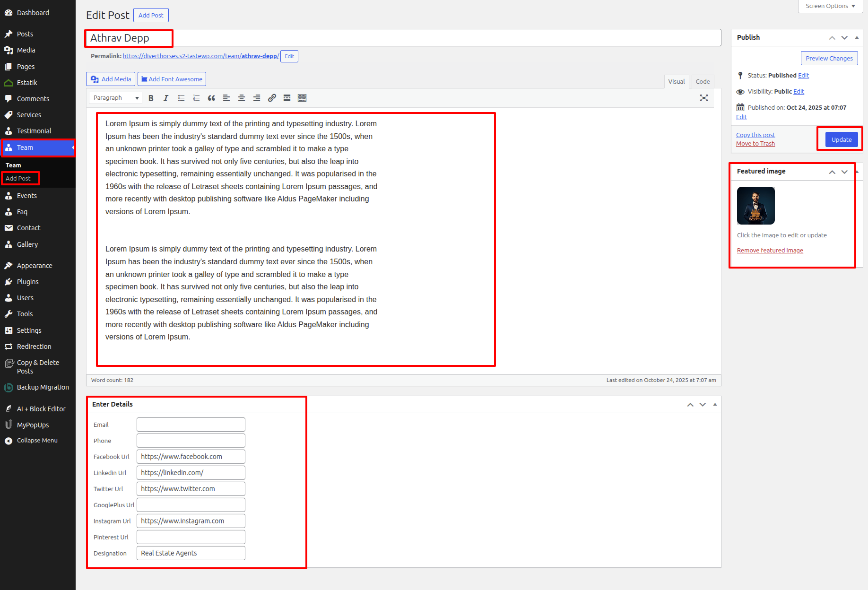This screenshot has height=590, width=868.
Task: Click into the Email input field
Action: [x=191, y=425]
